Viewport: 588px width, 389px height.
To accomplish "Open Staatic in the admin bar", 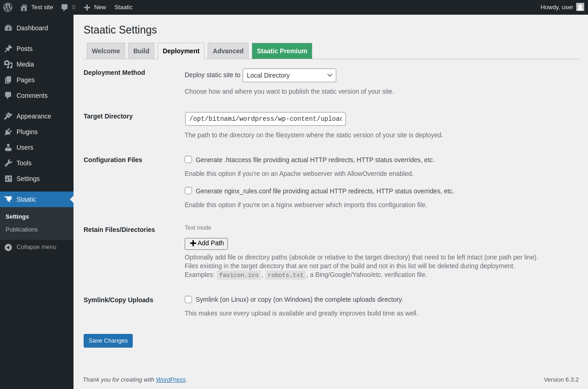I will tap(124, 7).
